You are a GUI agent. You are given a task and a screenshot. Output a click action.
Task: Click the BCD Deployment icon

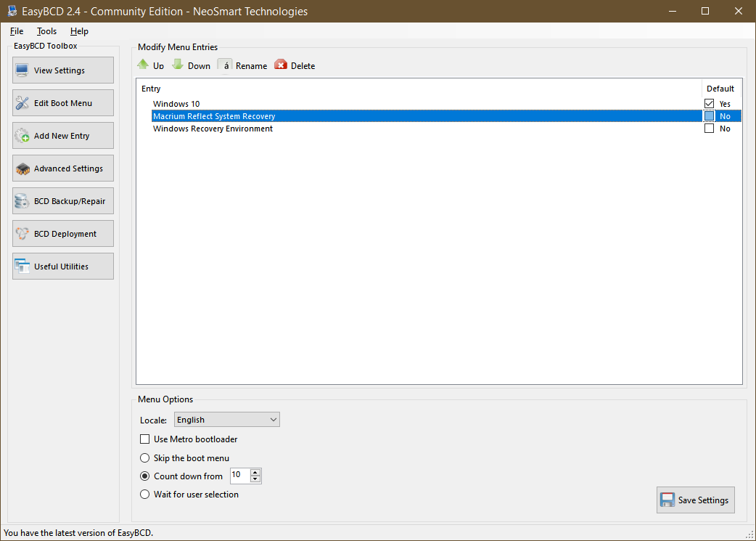tap(22, 234)
